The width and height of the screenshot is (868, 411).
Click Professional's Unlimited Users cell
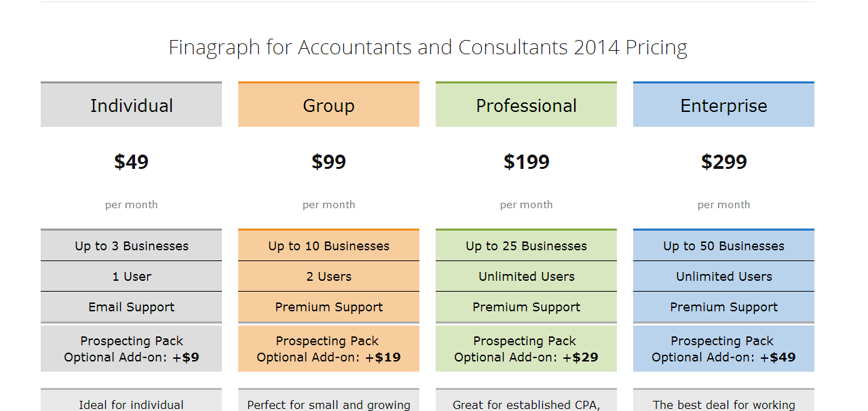point(526,277)
